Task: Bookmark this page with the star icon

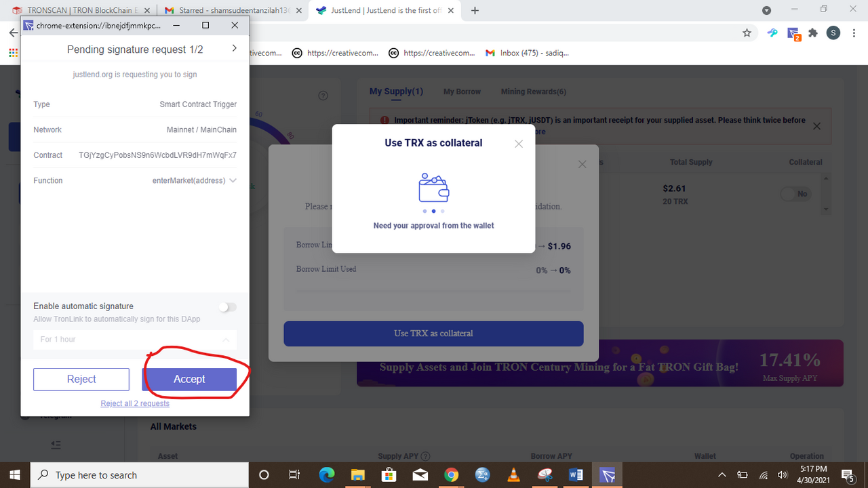Action: (x=747, y=33)
